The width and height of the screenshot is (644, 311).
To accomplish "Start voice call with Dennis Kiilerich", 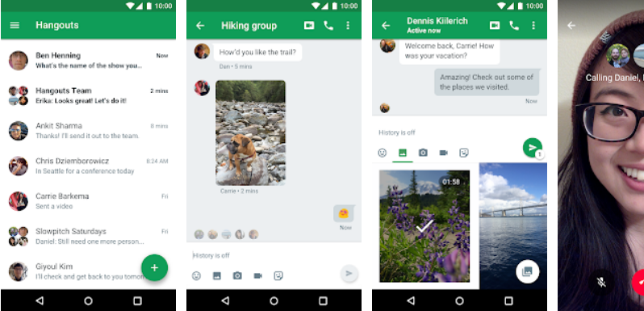I will pos(514,26).
